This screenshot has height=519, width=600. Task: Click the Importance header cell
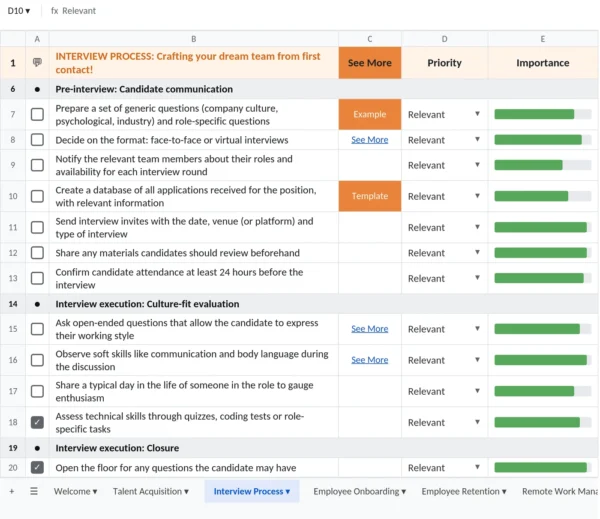[x=543, y=63]
